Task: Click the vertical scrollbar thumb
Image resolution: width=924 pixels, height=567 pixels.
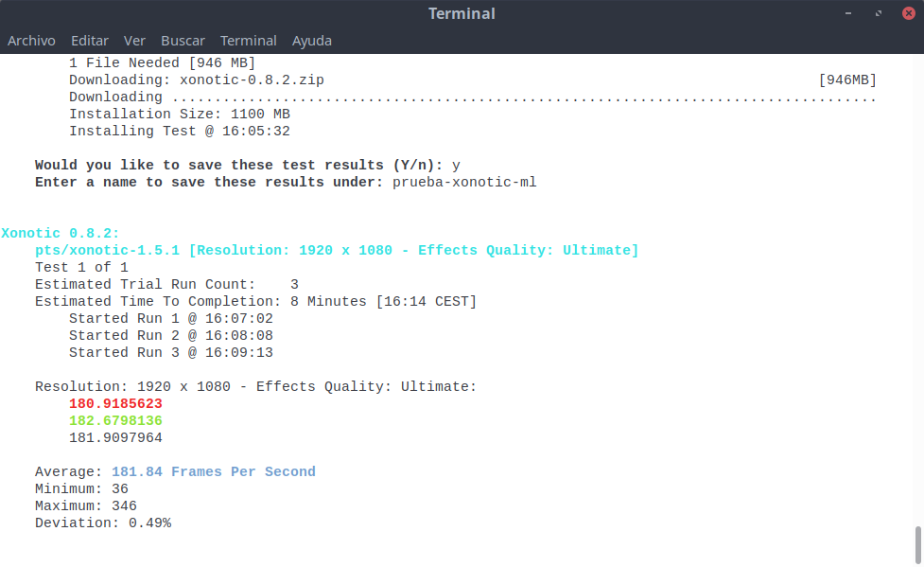Action: pos(917,543)
